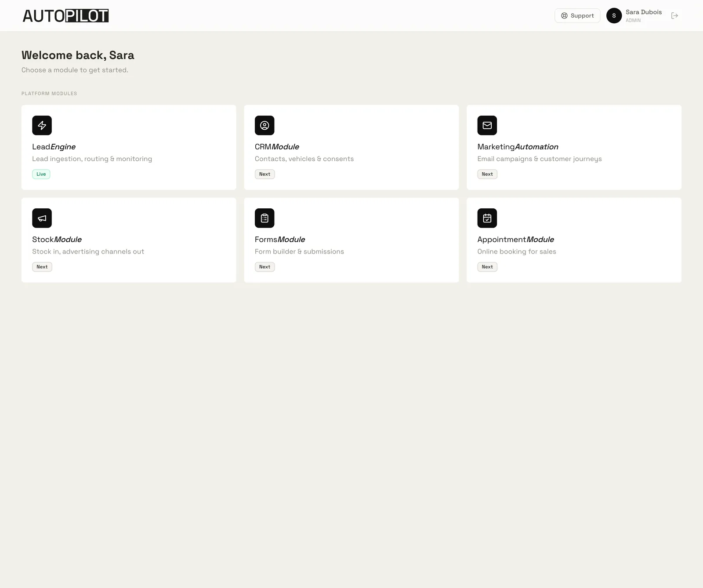Click the Next badge on FormsModule
The image size is (703, 588).
click(265, 267)
